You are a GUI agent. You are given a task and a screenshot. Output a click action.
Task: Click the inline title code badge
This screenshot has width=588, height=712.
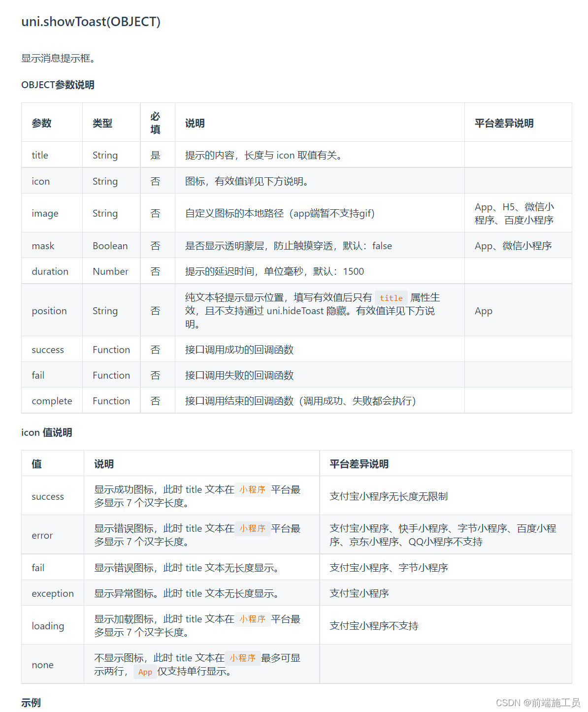click(391, 297)
